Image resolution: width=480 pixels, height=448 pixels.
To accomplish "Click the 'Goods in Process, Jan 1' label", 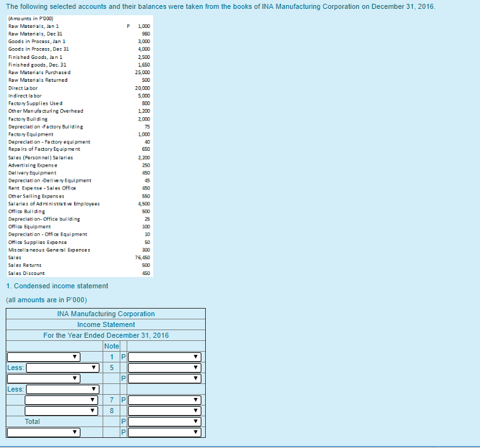I will 37,41.
